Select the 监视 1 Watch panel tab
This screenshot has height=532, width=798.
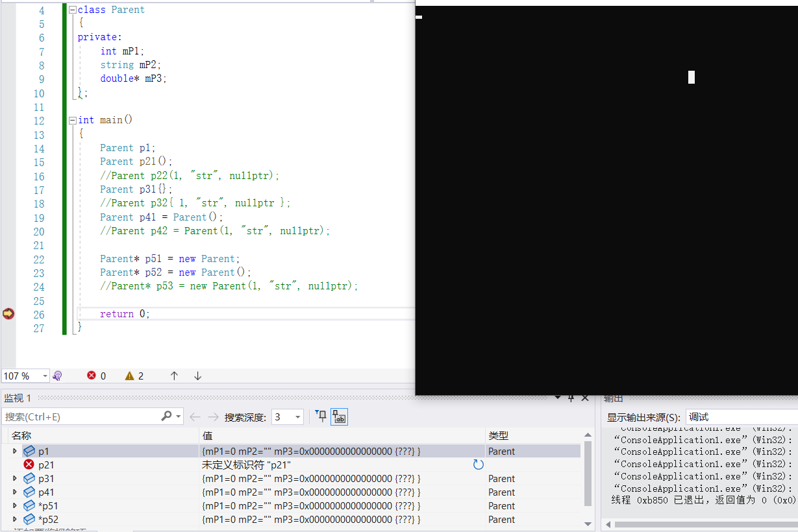(18, 397)
